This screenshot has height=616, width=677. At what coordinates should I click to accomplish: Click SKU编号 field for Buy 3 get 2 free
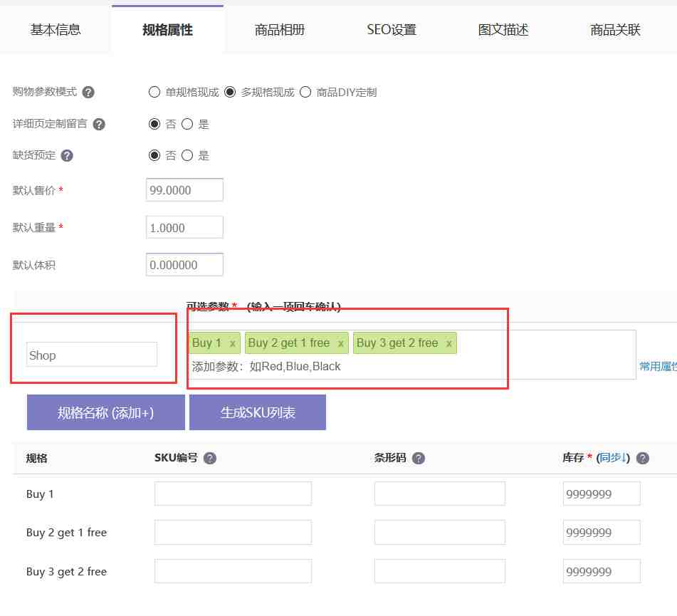coord(233,572)
